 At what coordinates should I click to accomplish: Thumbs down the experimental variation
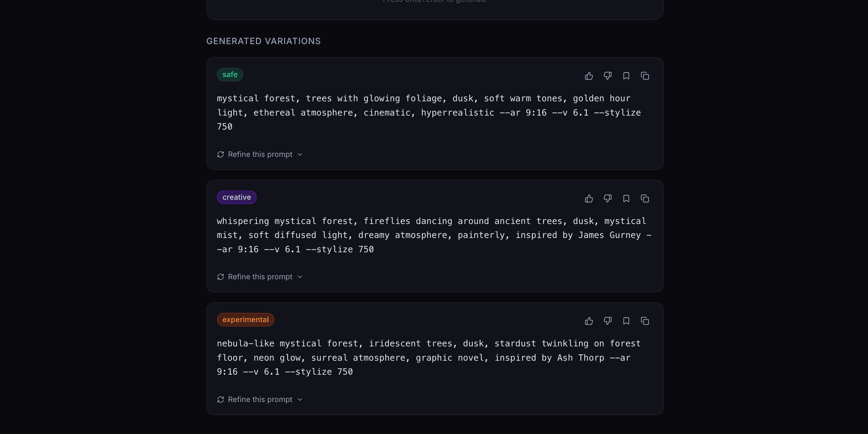coord(608,321)
